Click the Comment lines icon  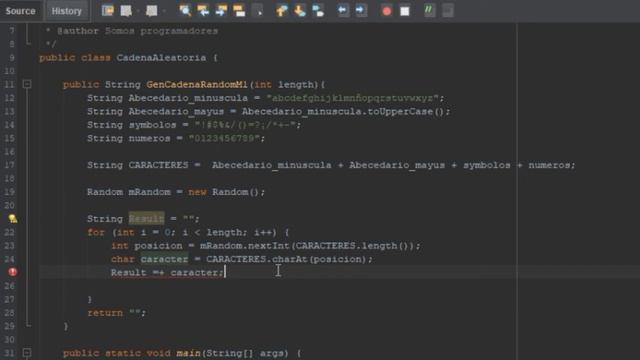(x=429, y=11)
